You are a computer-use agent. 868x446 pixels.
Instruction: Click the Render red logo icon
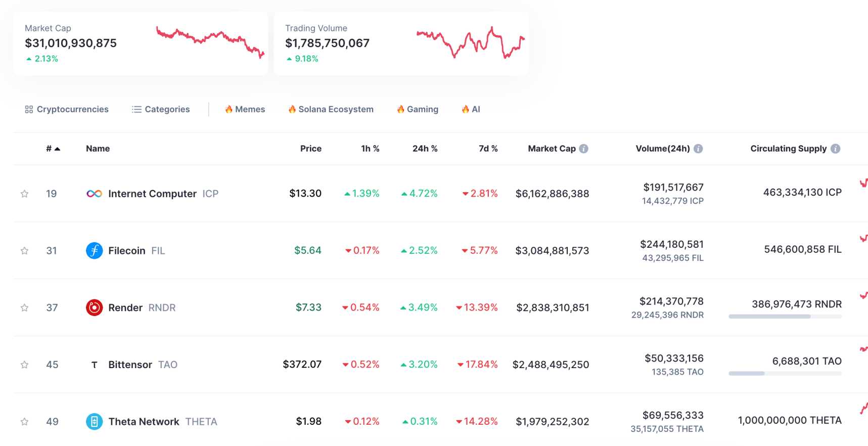pos(94,307)
